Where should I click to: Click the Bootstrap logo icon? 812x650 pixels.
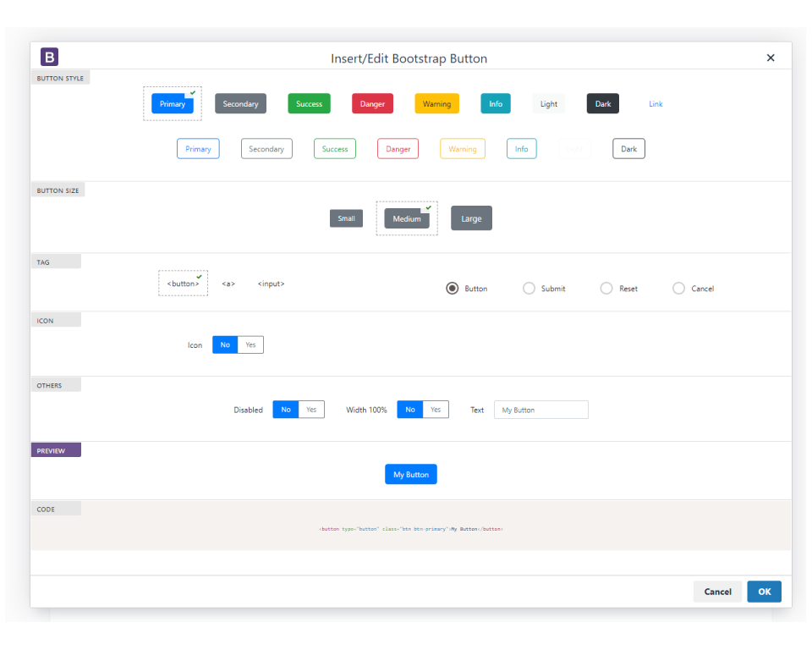tap(49, 57)
